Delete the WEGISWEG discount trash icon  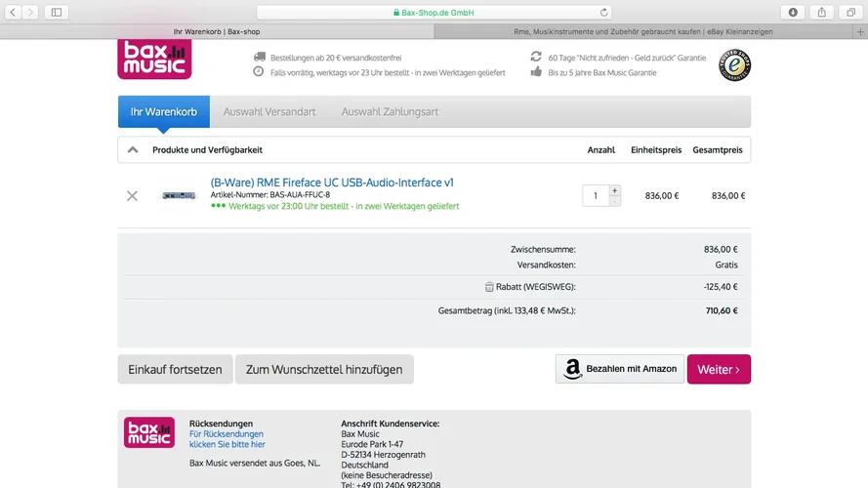coord(489,287)
